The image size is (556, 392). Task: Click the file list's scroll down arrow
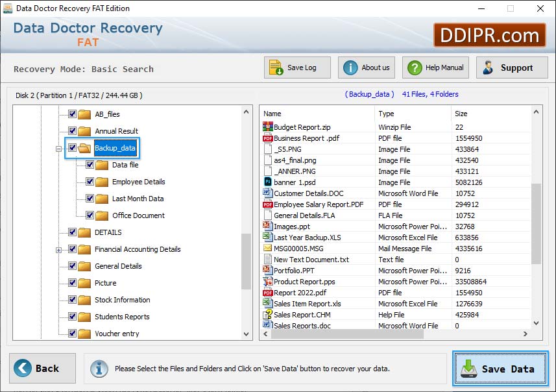(x=536, y=323)
